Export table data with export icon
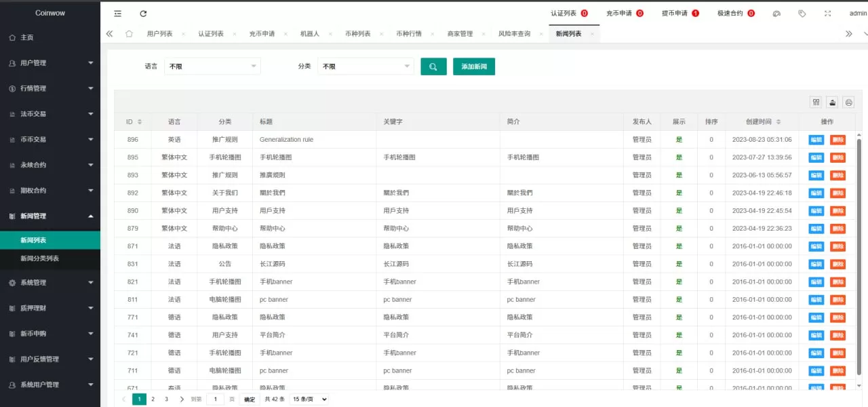This screenshot has width=868, height=407. tap(832, 102)
